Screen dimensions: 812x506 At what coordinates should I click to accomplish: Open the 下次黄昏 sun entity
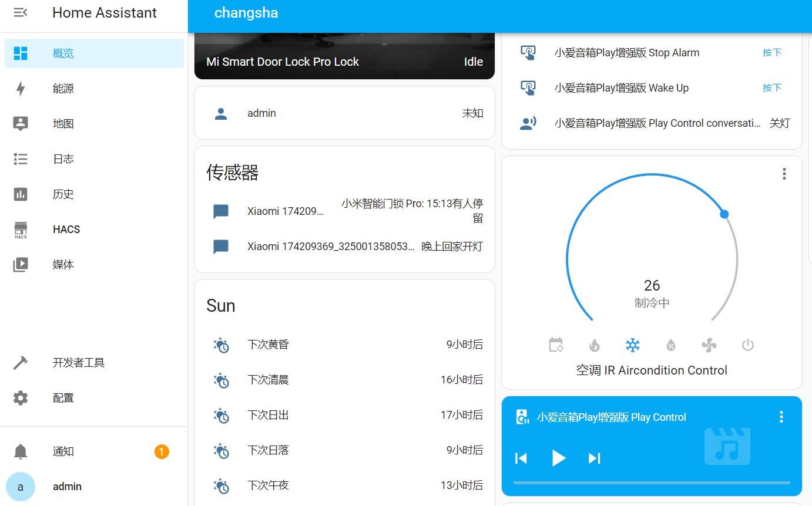(x=344, y=345)
